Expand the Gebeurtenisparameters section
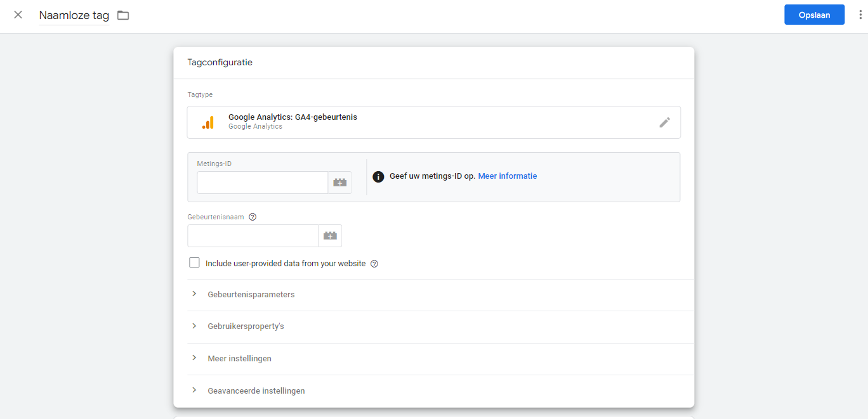 tap(440, 295)
